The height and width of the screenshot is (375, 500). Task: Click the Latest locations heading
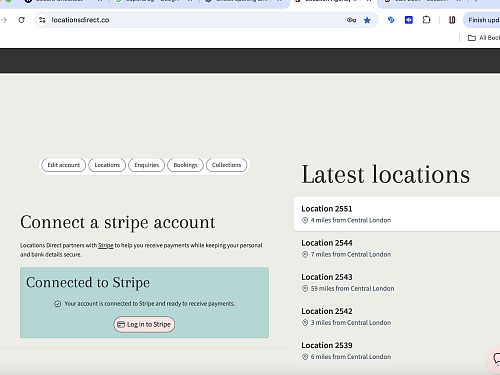[x=386, y=175]
